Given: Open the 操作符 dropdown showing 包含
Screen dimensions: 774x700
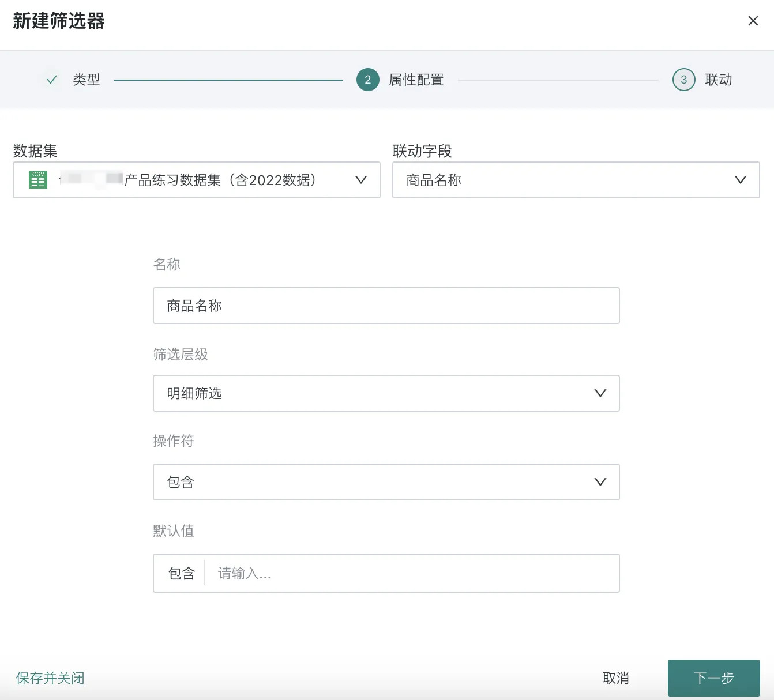Looking at the screenshot, I should tap(375, 482).
